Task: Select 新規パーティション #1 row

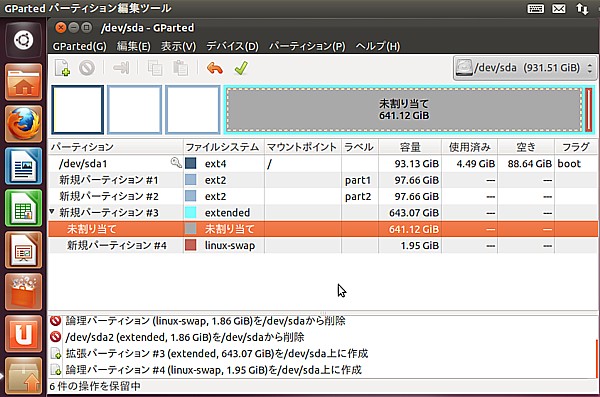Action: click(323, 180)
